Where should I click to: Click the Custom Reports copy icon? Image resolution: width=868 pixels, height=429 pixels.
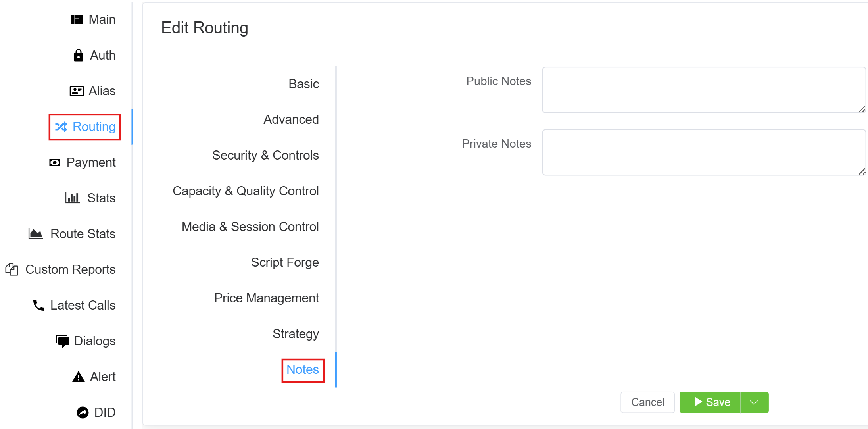click(12, 269)
